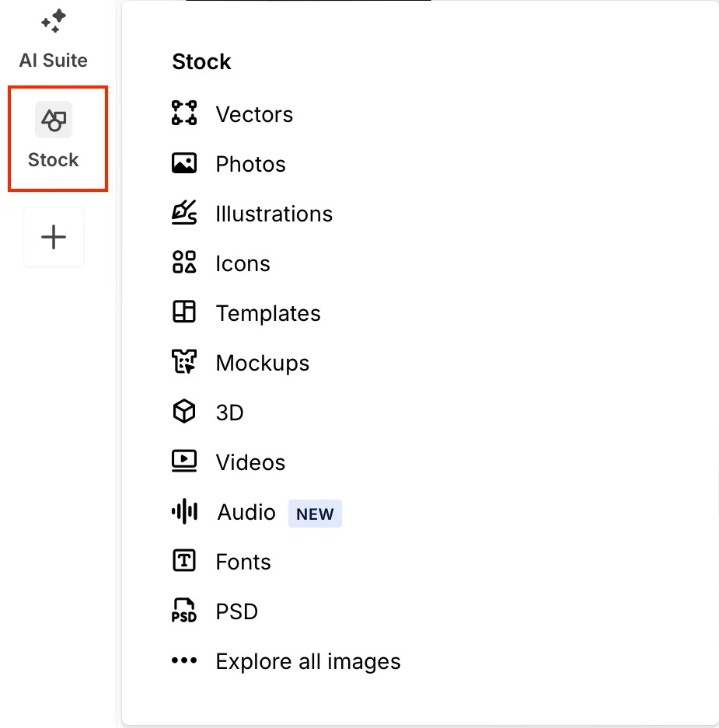Click the 3D cube icon
Image resolution: width=719 pixels, height=728 pixels.
coord(184,412)
